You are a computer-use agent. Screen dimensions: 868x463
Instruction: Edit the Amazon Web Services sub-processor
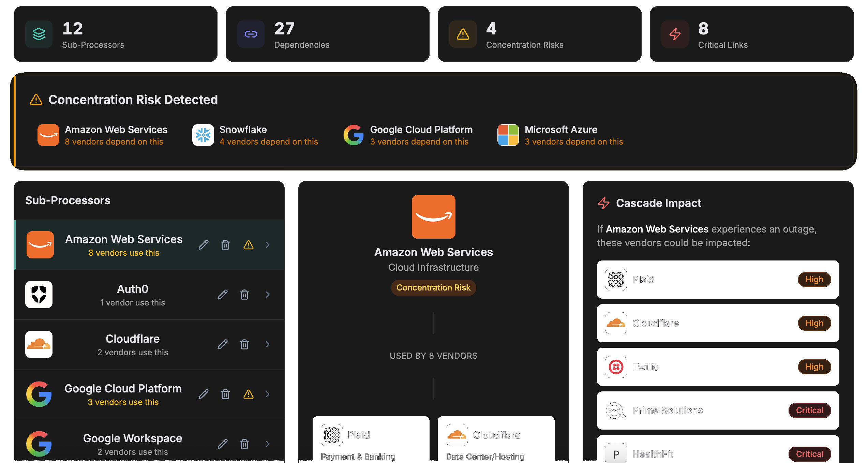(x=204, y=245)
